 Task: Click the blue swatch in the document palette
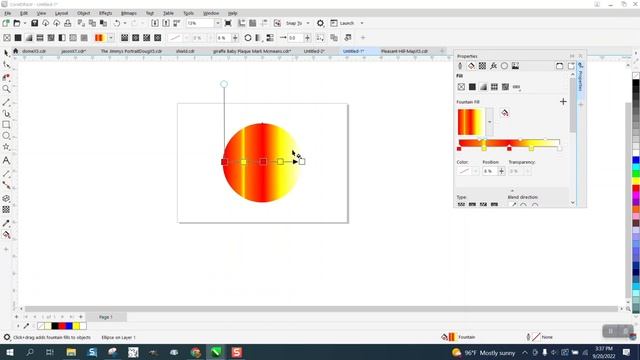pyautogui.click(x=69, y=326)
